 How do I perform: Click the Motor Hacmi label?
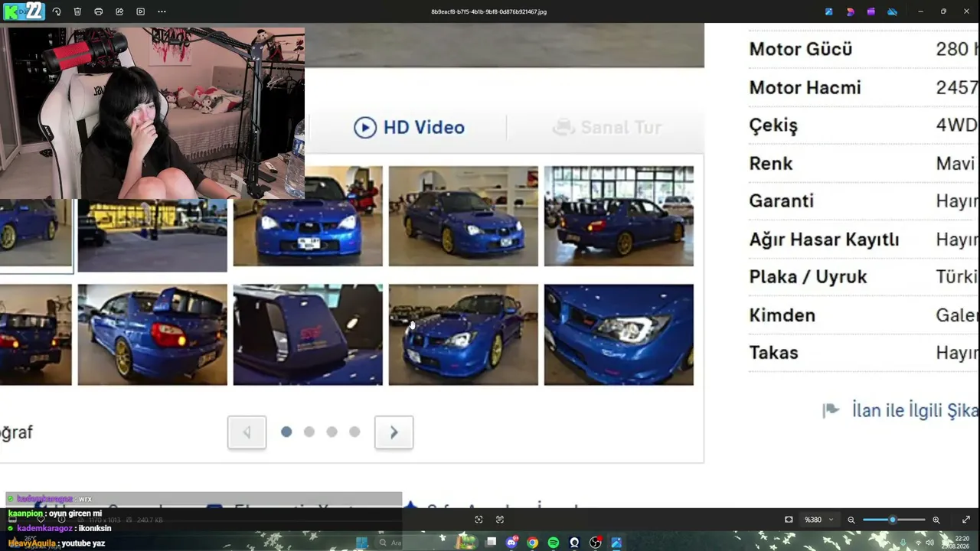coord(805,87)
